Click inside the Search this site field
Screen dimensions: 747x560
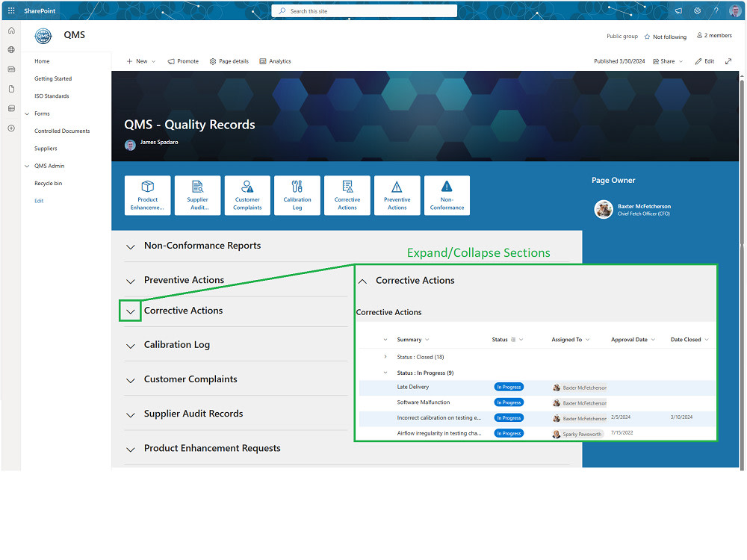[x=364, y=10]
